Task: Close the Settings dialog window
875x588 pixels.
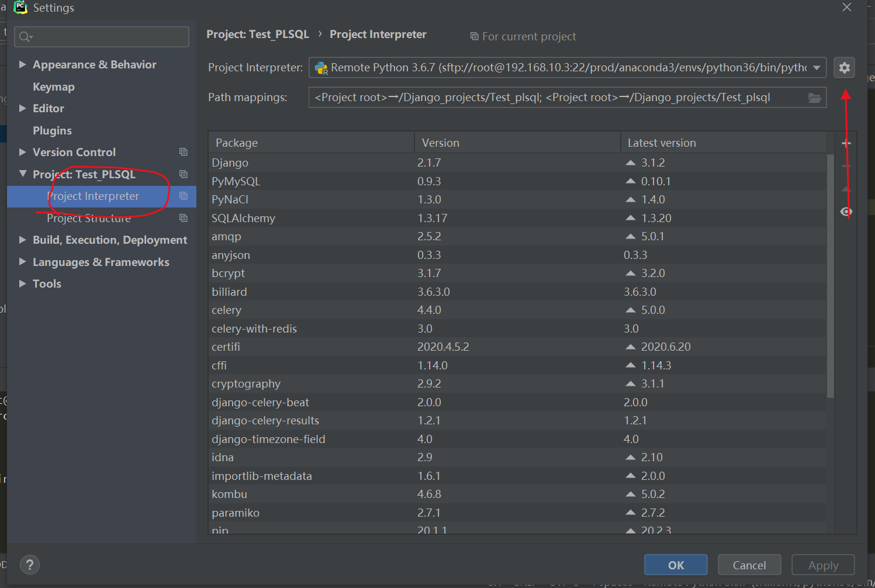Action: [x=846, y=7]
